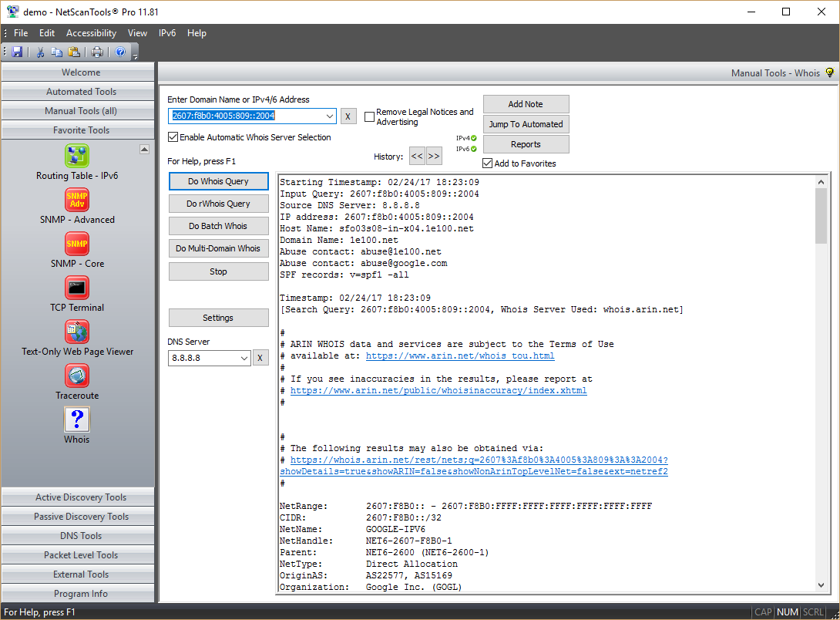Click the Reports button
Screen dimensions: 840x620
pos(526,144)
